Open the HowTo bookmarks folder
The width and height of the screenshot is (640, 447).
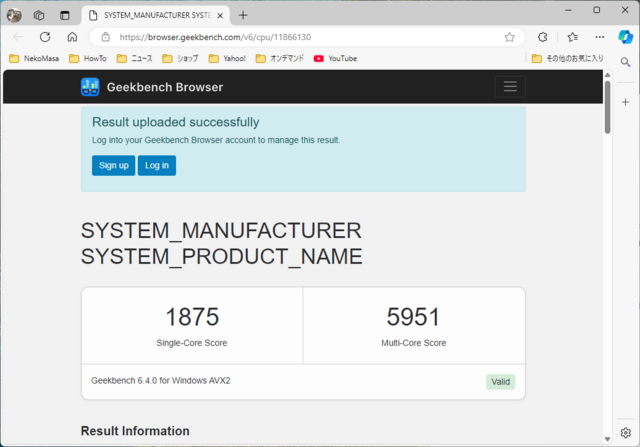coord(88,58)
